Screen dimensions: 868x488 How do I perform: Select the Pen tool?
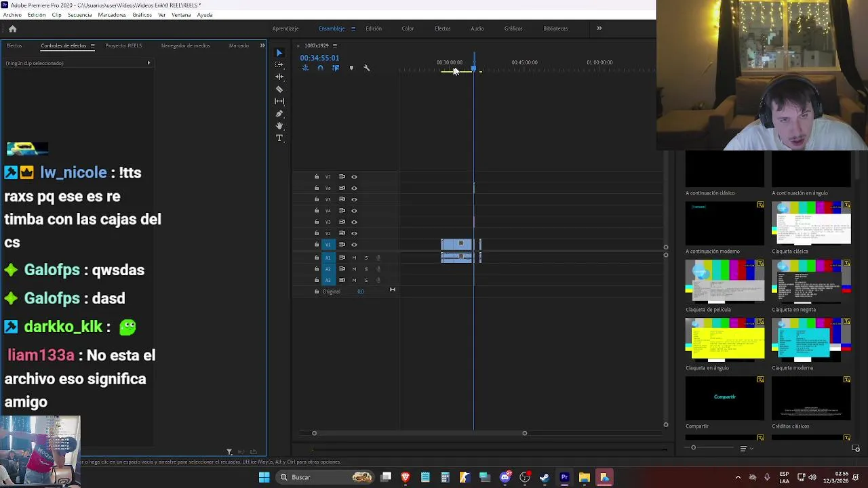[279, 113]
